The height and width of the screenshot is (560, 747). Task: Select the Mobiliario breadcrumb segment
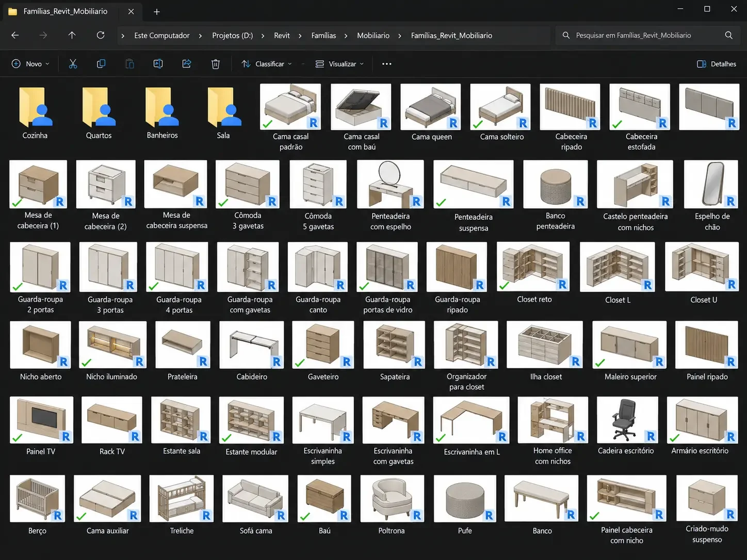(x=373, y=36)
